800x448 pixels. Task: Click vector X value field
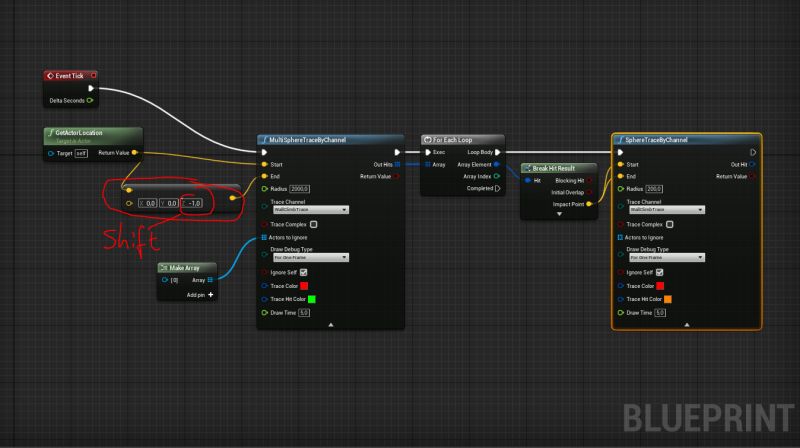147,203
